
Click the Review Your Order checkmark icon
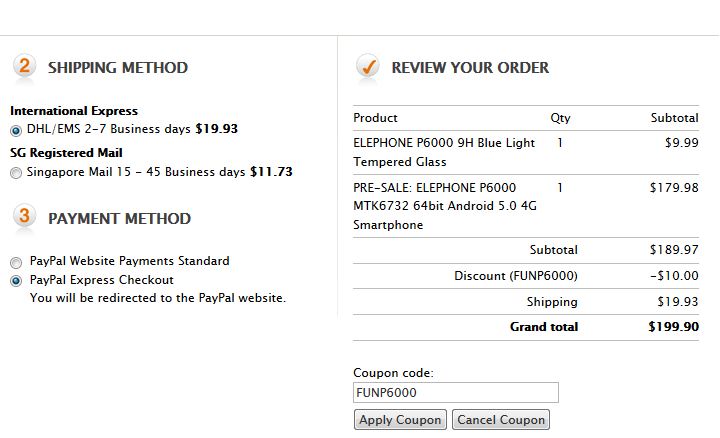(x=368, y=66)
